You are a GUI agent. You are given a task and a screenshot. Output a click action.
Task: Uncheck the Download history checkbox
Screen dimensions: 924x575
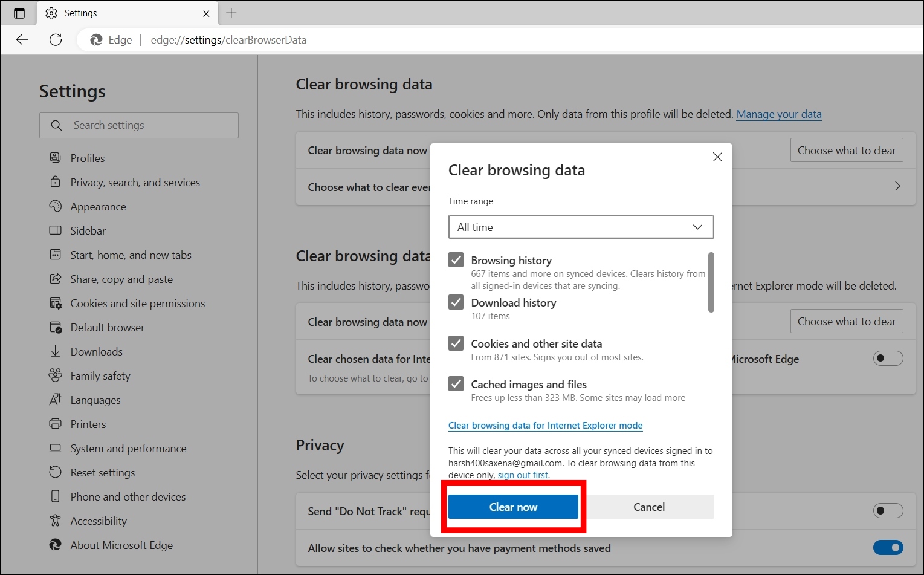pyautogui.click(x=456, y=302)
